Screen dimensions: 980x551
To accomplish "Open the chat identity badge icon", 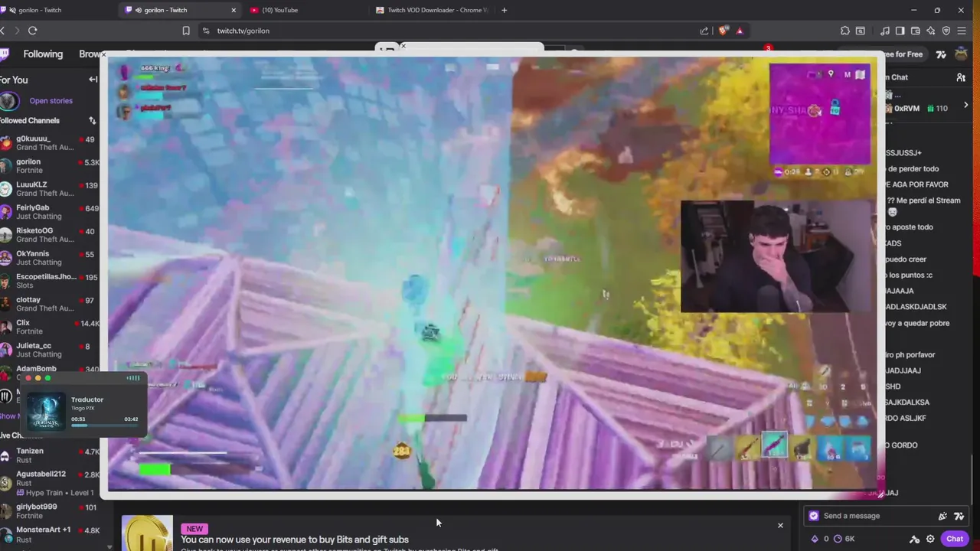I will [814, 516].
